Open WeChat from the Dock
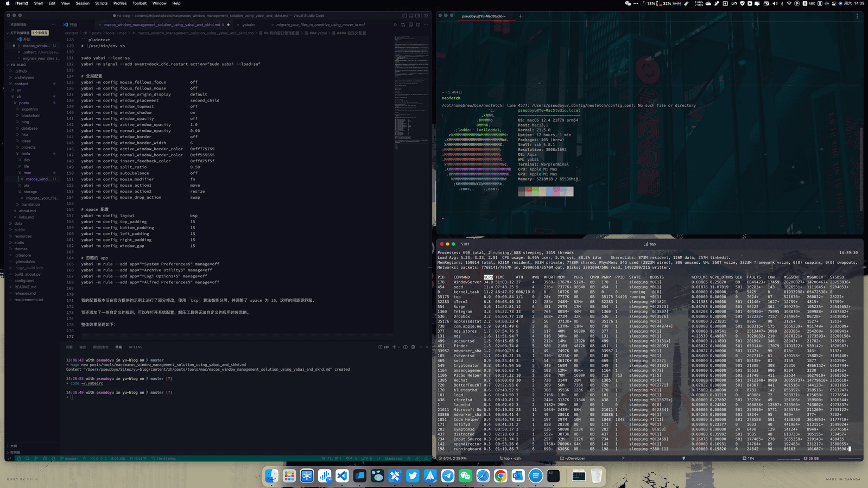Viewport: 868px width, 488px height. pos(465,476)
